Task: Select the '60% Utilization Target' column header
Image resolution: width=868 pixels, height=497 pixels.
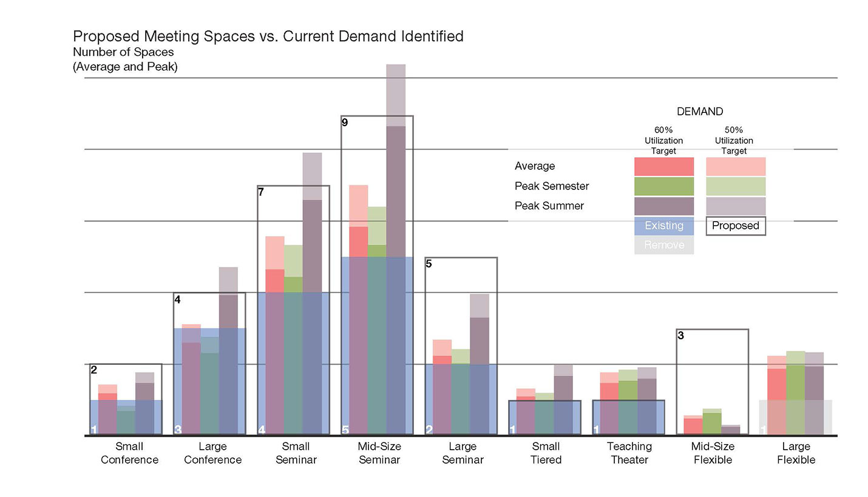Action: point(663,140)
